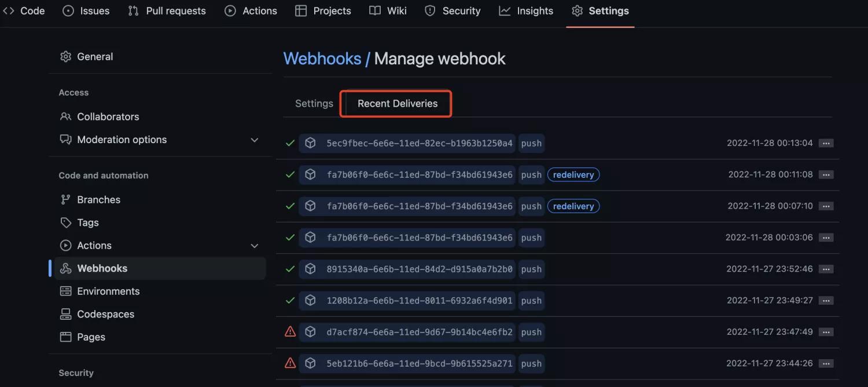Expand the Moderation options chevron
The image size is (868, 387).
coord(254,140)
